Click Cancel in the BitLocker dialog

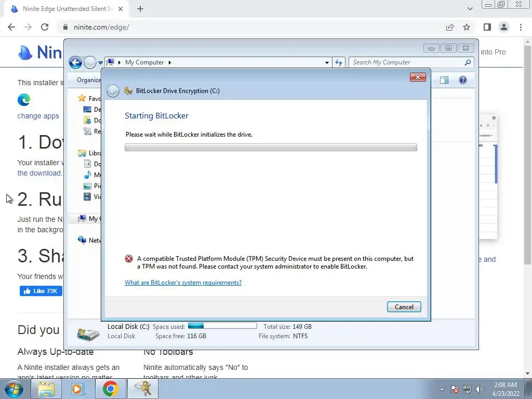click(404, 307)
